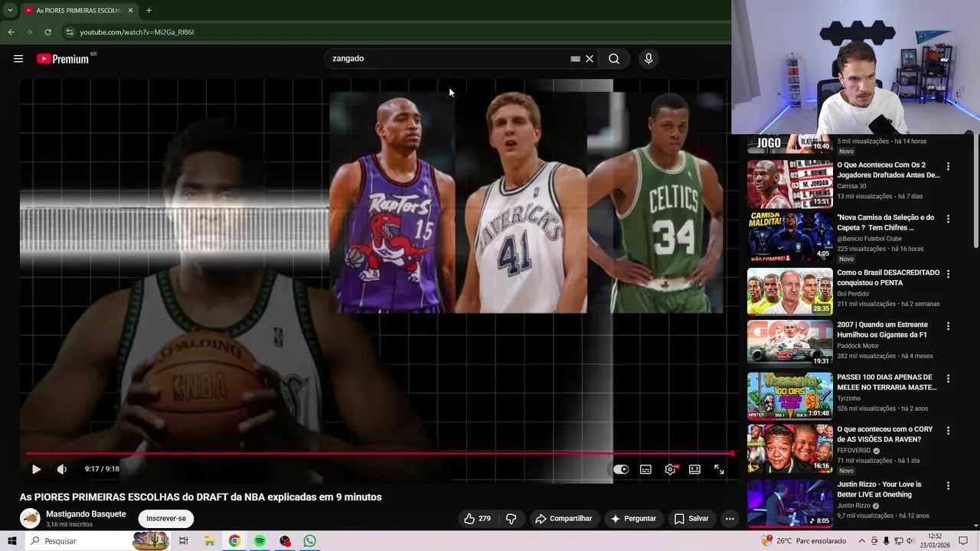
Task: Save the video with Salvar
Action: tap(691, 518)
